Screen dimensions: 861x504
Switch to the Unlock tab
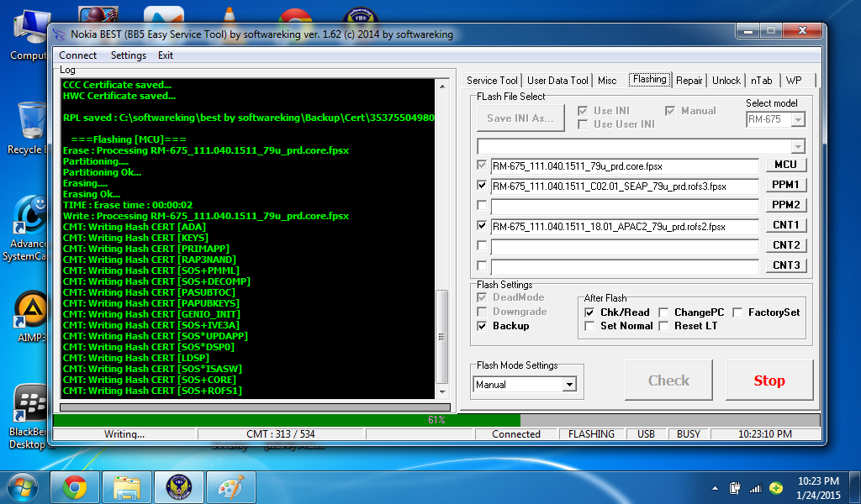(726, 81)
